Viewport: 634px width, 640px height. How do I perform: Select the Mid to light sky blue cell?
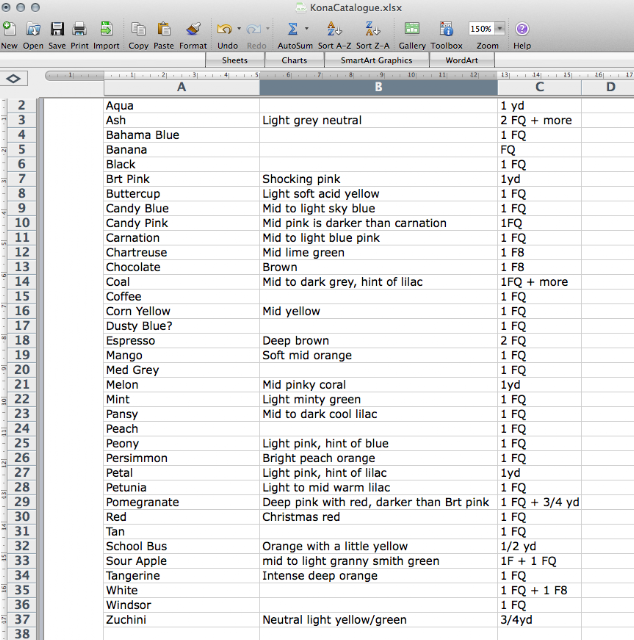pyautogui.click(x=378, y=209)
